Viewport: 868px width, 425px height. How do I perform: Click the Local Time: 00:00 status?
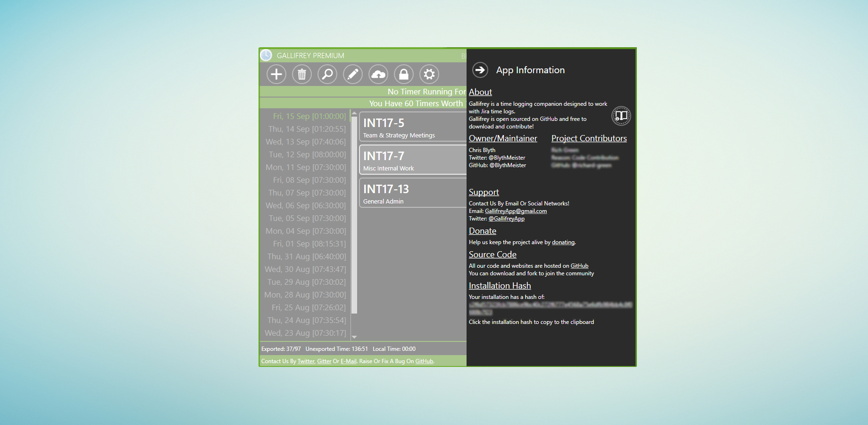point(394,349)
